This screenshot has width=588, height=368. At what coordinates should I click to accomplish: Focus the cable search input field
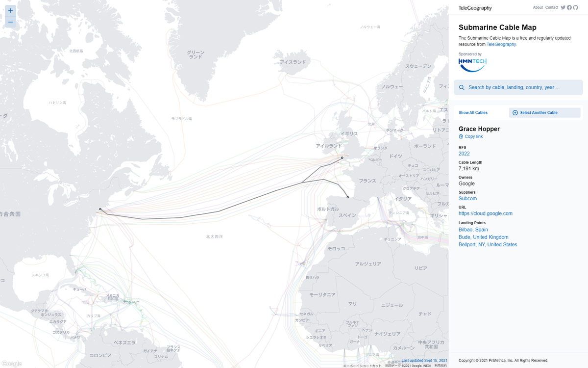click(518, 87)
